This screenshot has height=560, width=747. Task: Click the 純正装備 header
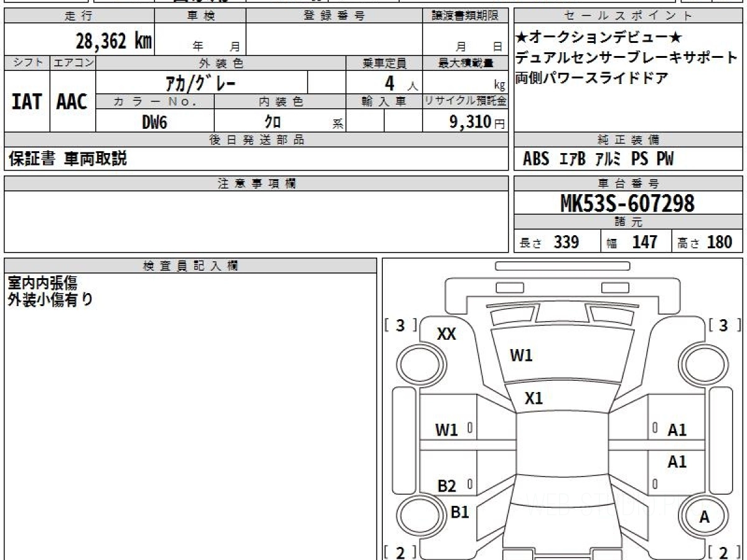coord(629,140)
